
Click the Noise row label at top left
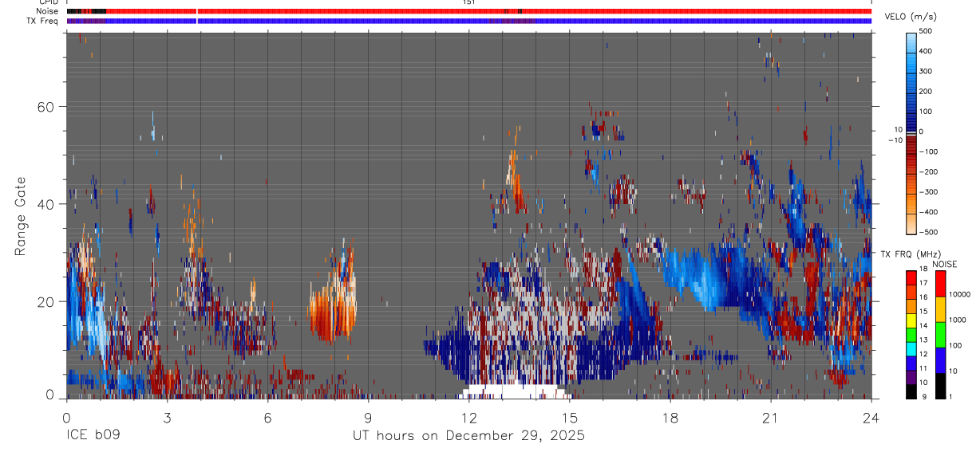tap(48, 11)
